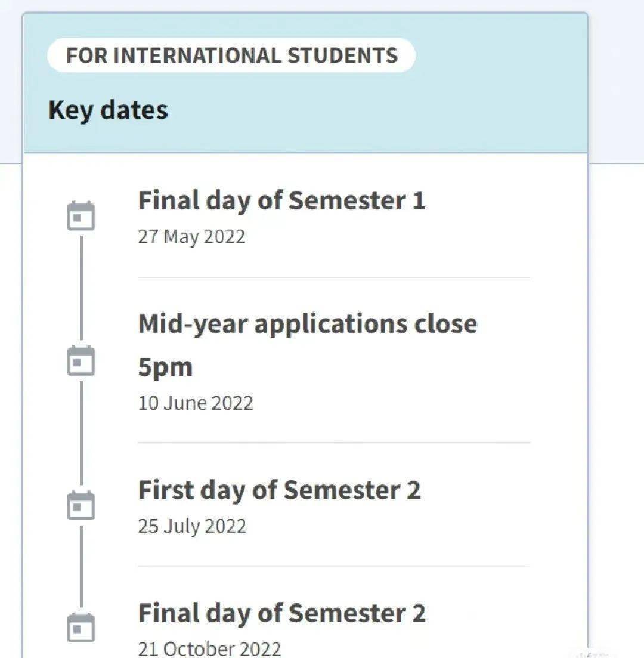Click the timeline line below the Semester 1 calendar icon
644x658 pixels.
click(x=81, y=288)
